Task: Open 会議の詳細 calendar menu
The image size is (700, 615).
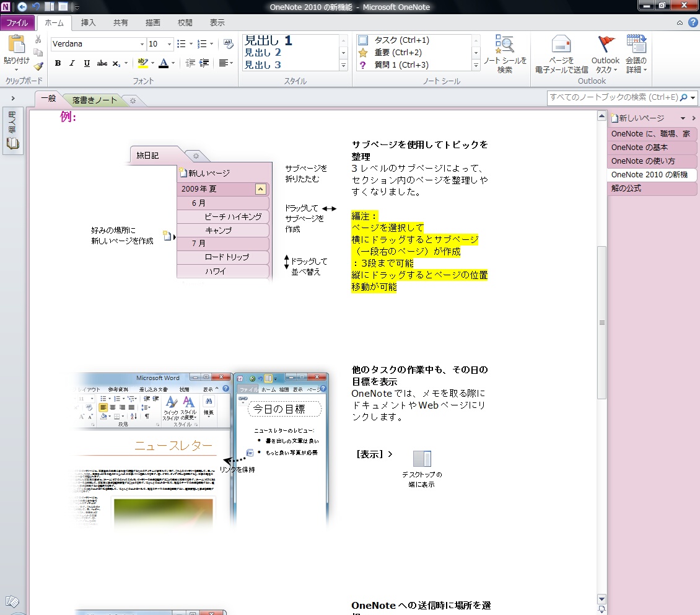Action: pos(636,53)
